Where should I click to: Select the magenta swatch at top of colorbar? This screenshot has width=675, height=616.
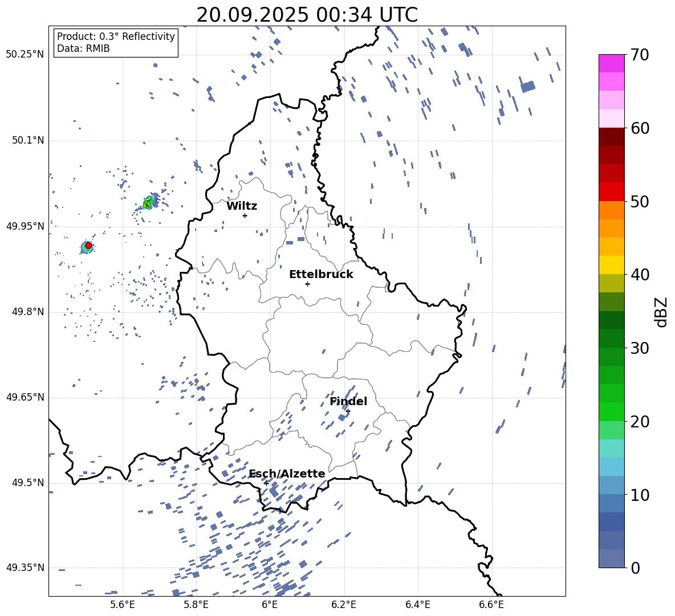tap(611, 63)
